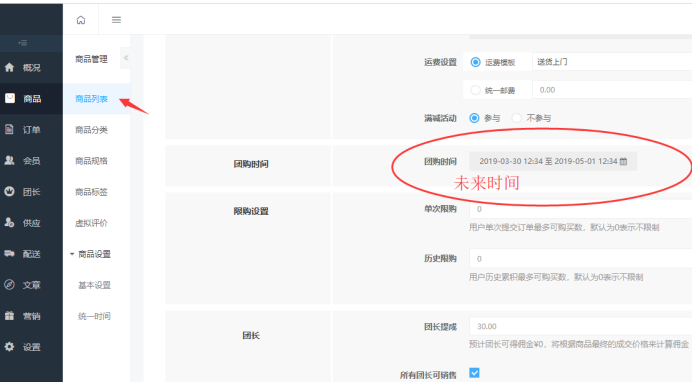
Task: Open 设置 gear icon
Action: pos(9,347)
